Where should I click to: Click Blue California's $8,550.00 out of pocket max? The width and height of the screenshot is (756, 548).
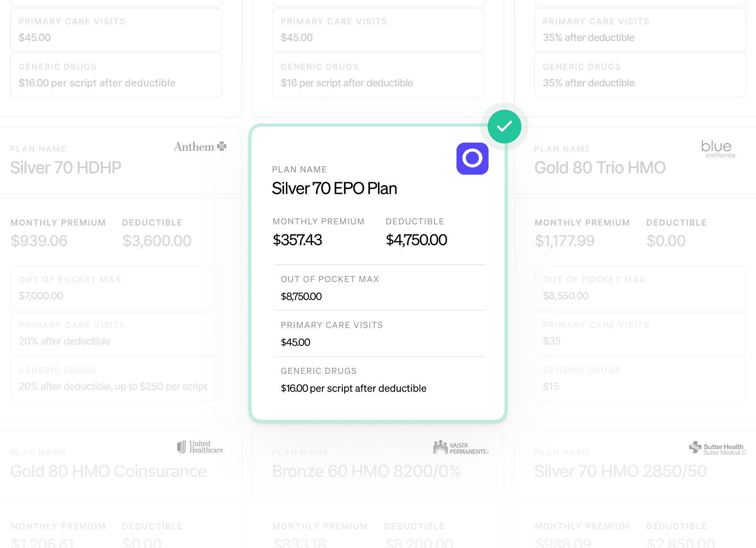point(565,296)
